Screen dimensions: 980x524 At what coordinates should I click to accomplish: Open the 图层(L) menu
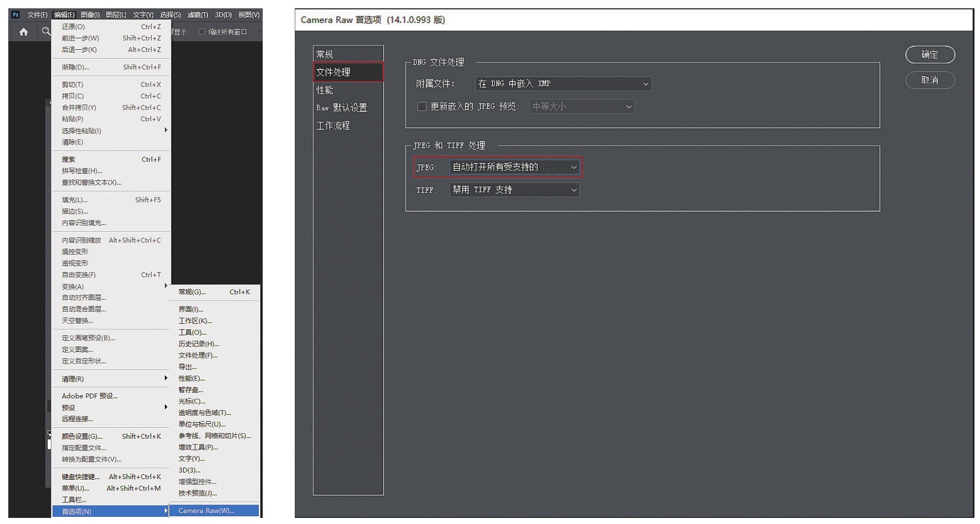click(x=116, y=15)
